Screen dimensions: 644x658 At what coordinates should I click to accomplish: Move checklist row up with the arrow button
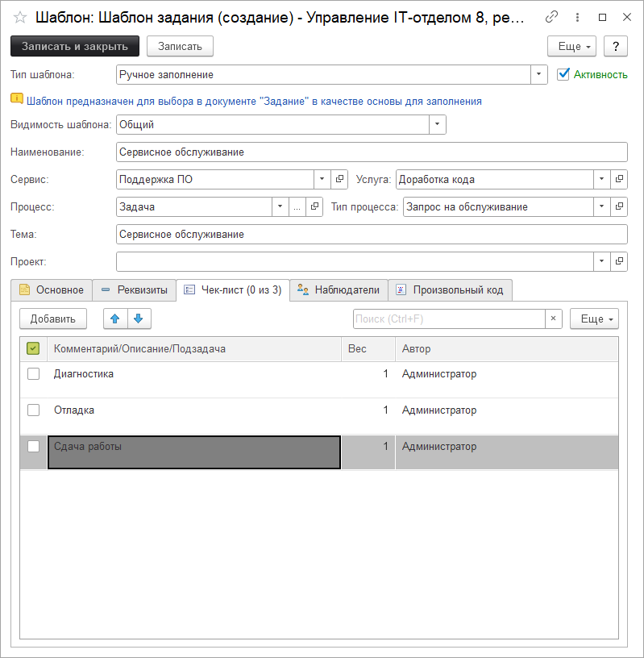tap(115, 319)
